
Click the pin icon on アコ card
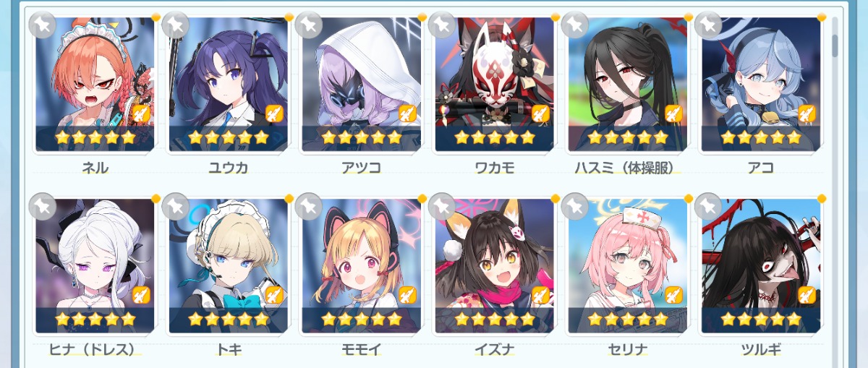708,25
